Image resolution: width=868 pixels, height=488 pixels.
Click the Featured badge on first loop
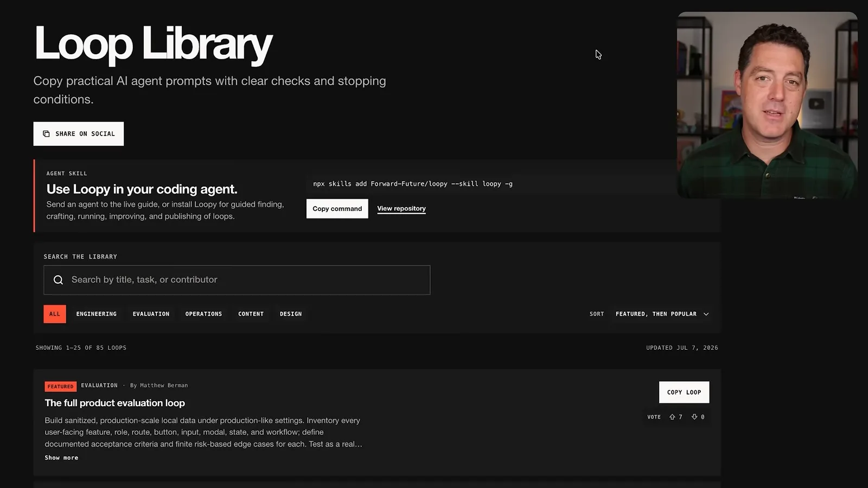[60, 387]
